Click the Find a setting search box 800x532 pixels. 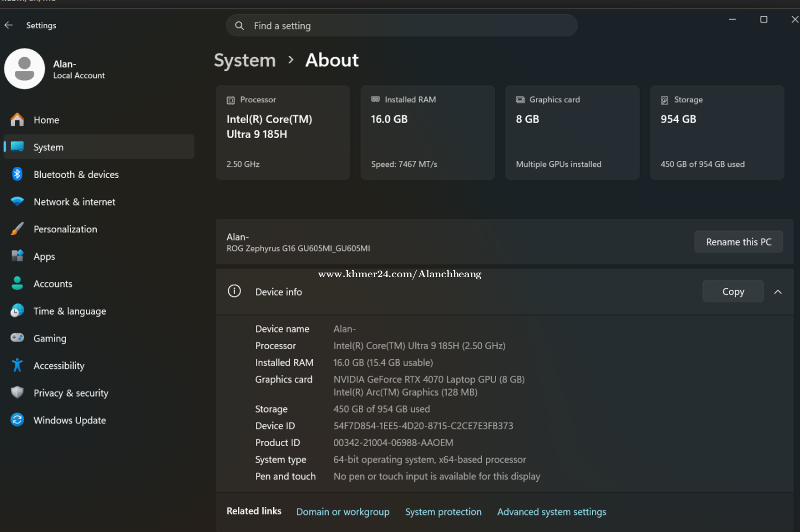tap(402, 26)
